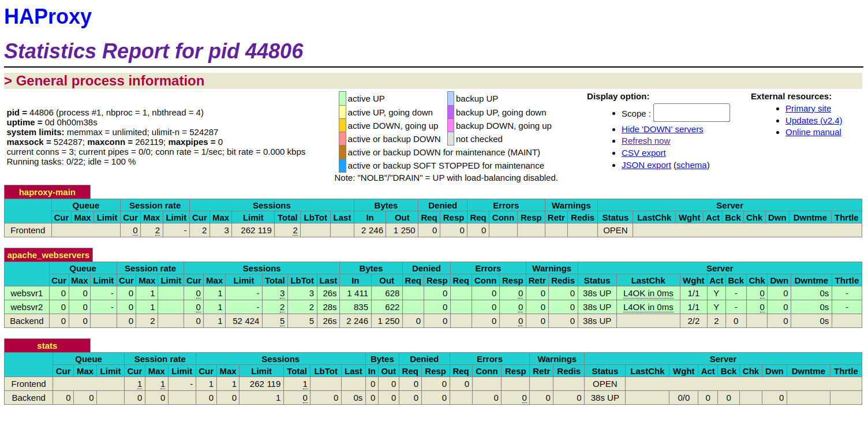Viewport: 868px width, 425px height.
Task: Click the Thrtle header in stats table
Action: click(x=845, y=371)
